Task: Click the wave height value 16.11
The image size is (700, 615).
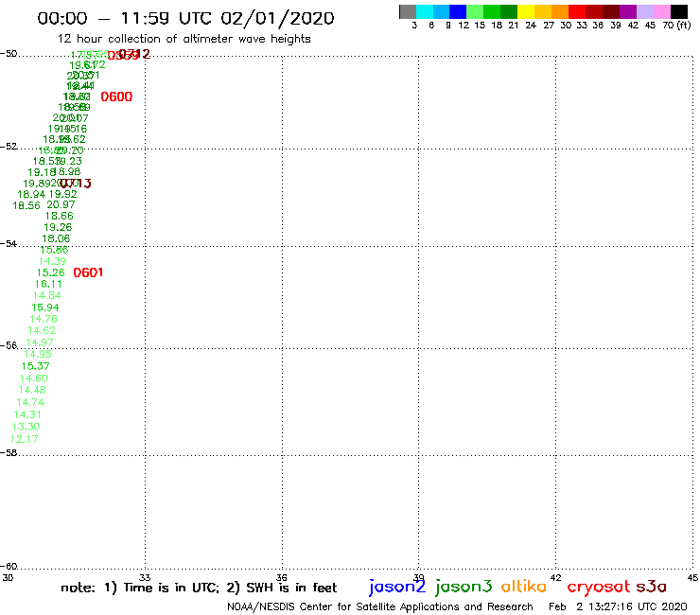Action: (48, 284)
